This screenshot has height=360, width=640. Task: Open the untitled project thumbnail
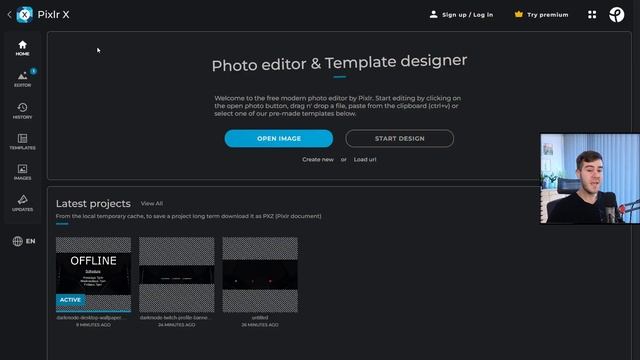click(260, 274)
